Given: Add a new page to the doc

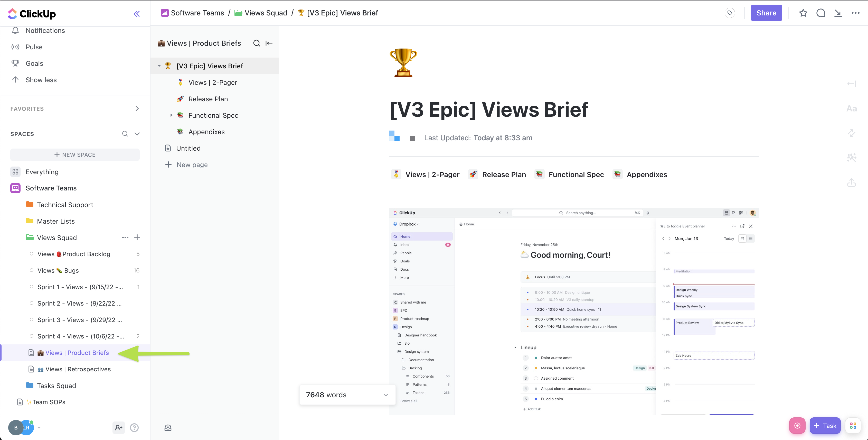Looking at the screenshot, I should click(192, 165).
